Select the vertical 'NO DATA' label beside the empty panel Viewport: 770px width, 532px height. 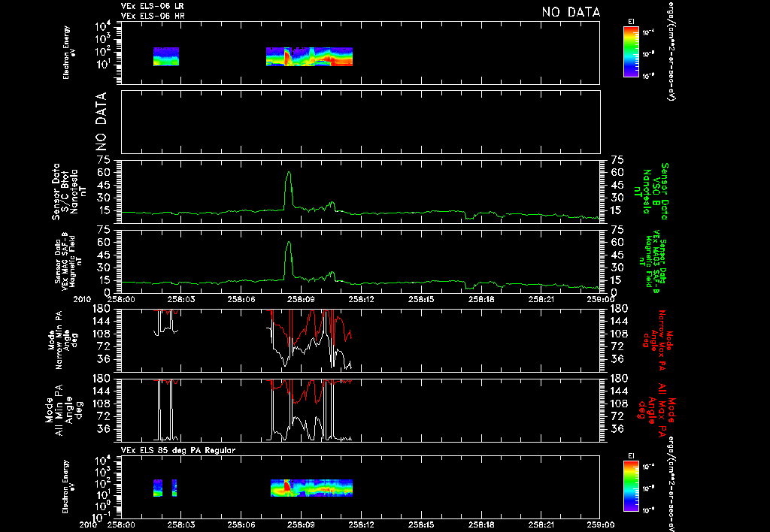[x=101, y=122]
